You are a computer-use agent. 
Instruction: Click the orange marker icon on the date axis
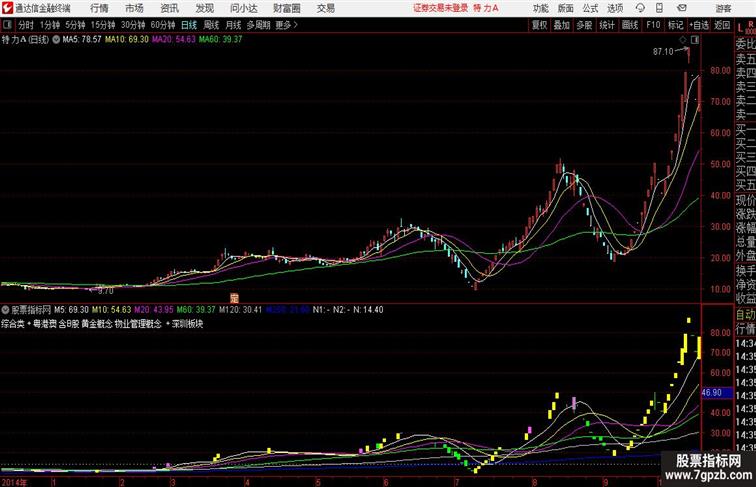coord(234,298)
